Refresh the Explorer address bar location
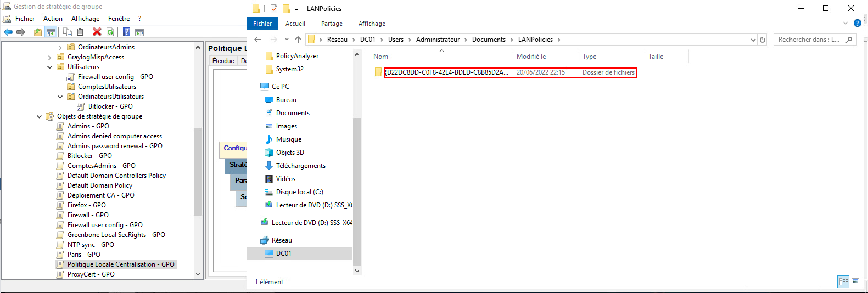The image size is (868, 293). click(x=762, y=40)
